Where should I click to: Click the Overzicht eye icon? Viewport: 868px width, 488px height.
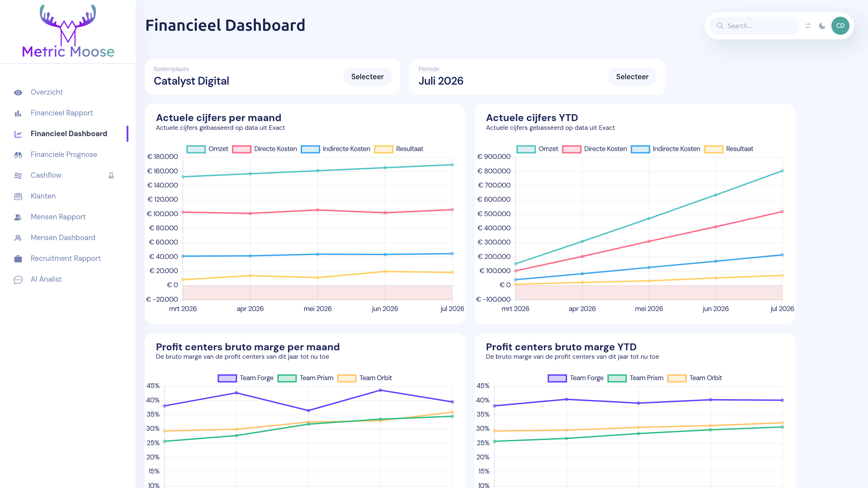click(x=18, y=92)
